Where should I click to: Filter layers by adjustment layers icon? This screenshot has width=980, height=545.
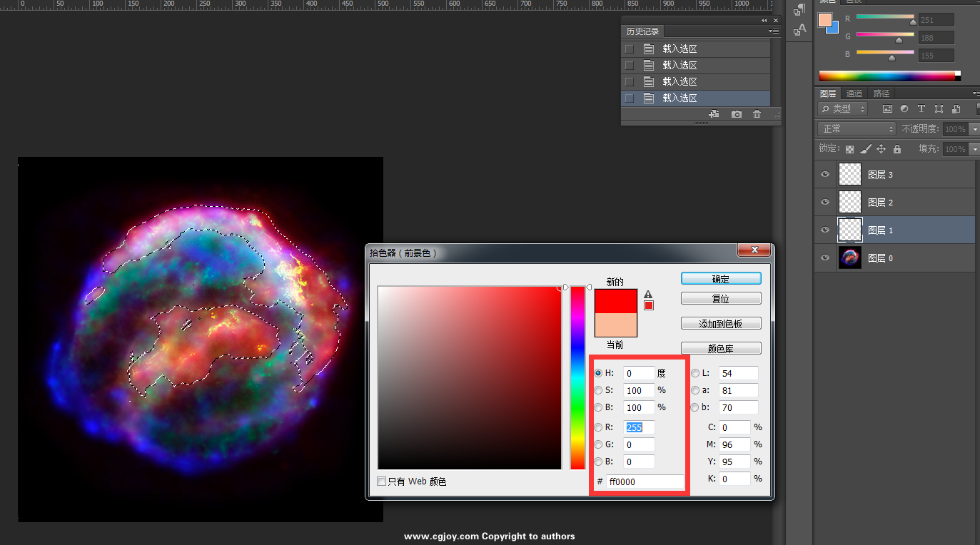(904, 109)
